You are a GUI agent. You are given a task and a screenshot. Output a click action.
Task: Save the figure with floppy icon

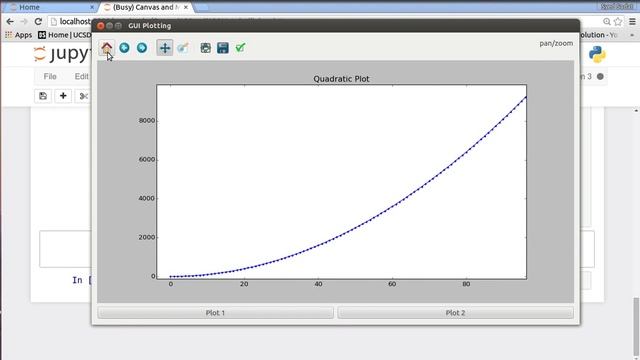pos(223,48)
